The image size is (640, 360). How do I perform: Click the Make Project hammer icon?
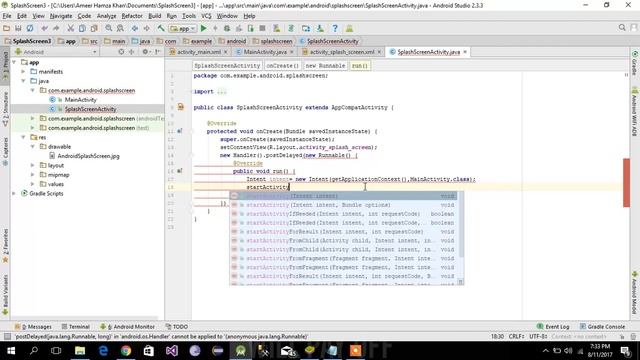coord(161,28)
